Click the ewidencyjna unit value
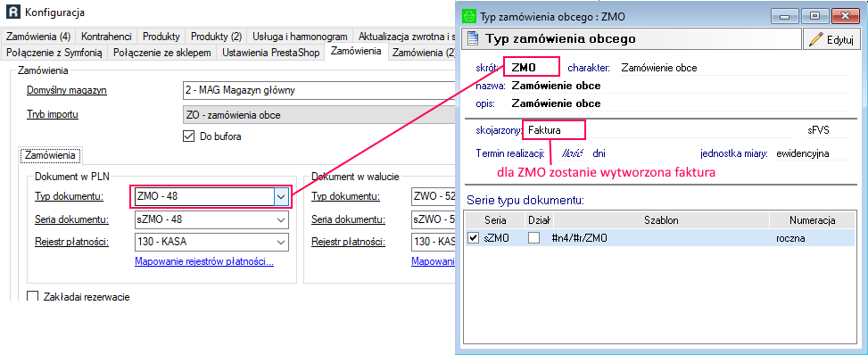Image resolution: width=868 pixels, height=355 pixels. point(803,154)
